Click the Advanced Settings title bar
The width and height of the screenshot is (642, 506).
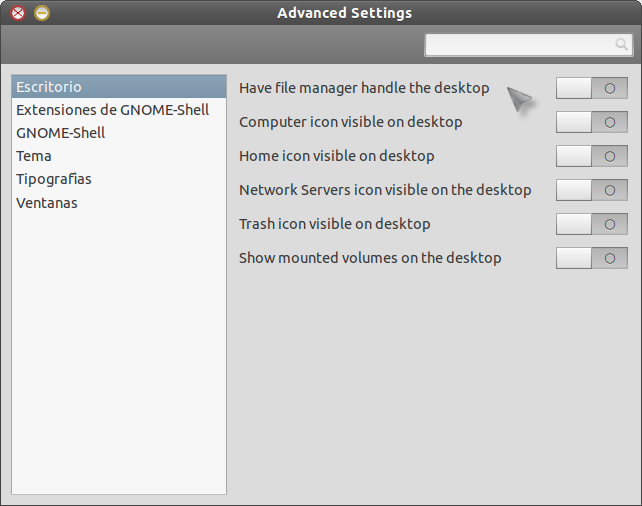344,13
